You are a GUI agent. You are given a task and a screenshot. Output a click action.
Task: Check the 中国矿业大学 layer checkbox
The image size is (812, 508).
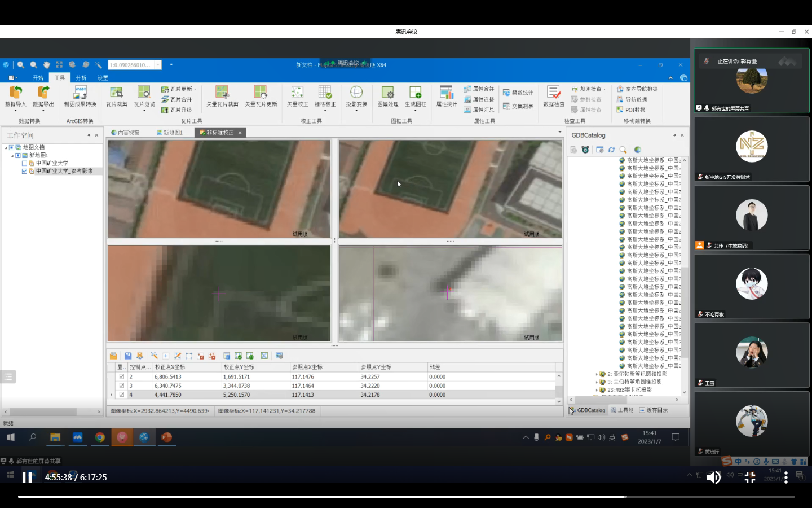(x=24, y=163)
